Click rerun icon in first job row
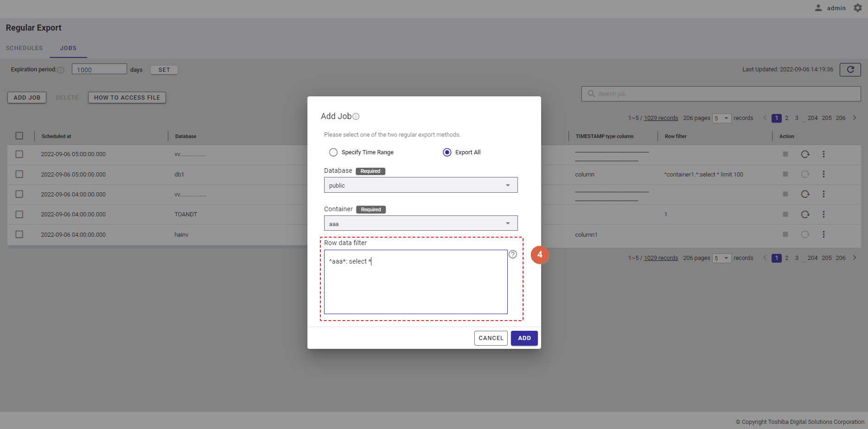868x429 pixels. tap(805, 154)
